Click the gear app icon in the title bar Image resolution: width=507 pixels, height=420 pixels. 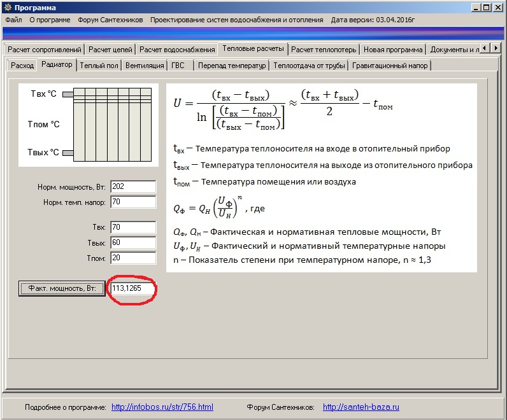tap(8, 8)
